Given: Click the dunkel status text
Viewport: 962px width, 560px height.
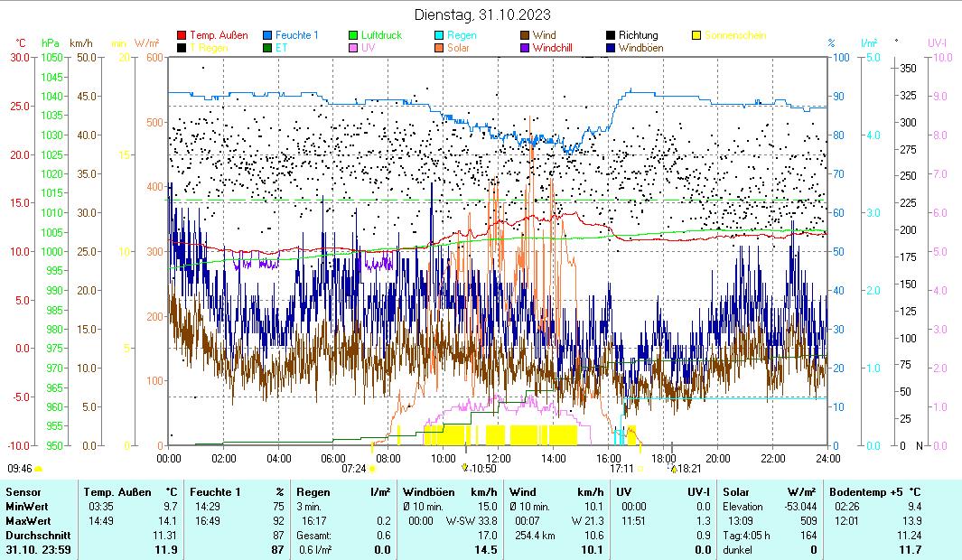Looking at the screenshot, I should click(x=737, y=549).
